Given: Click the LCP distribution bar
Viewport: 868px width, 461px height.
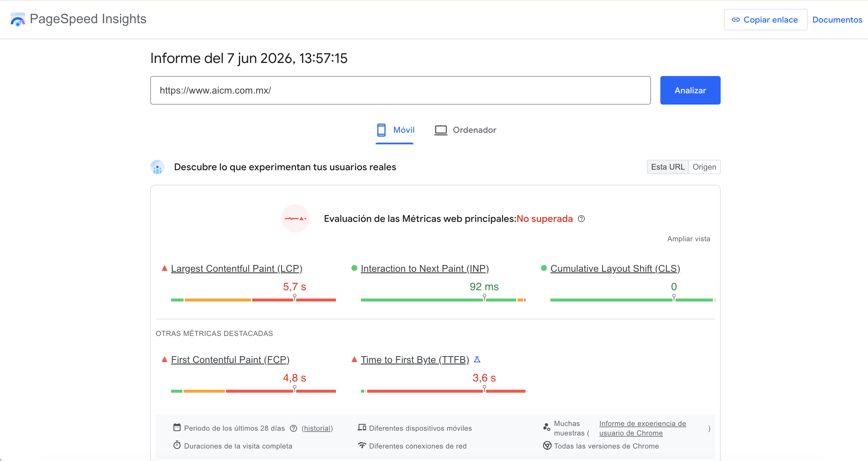Looking at the screenshot, I should pyautogui.click(x=253, y=300).
